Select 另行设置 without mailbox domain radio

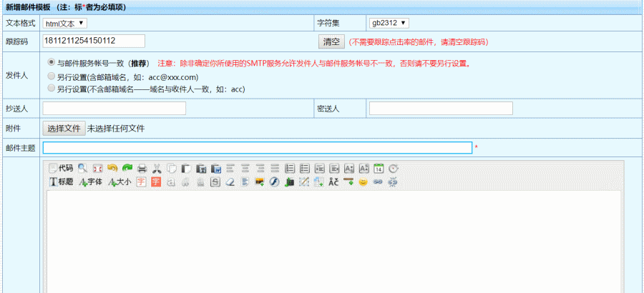coord(52,87)
